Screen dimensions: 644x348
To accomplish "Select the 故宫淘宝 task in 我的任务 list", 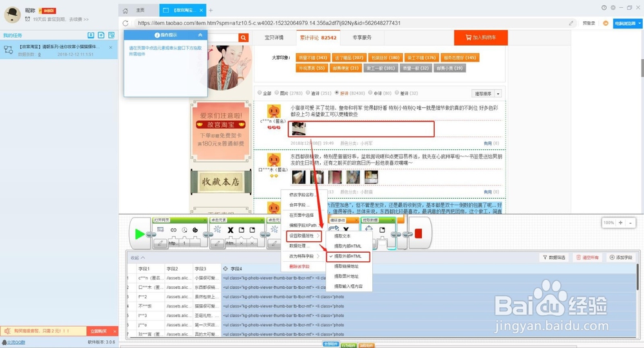I will (59, 50).
